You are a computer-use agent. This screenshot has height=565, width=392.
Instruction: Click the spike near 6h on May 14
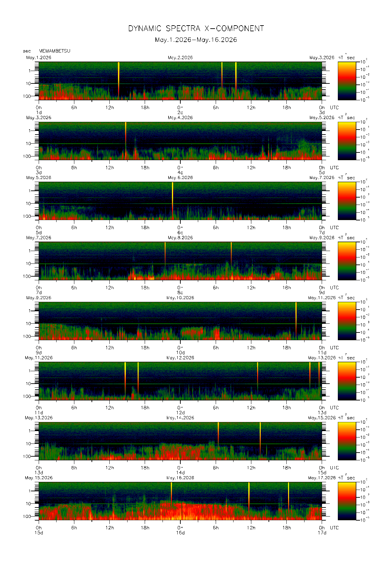click(218, 436)
